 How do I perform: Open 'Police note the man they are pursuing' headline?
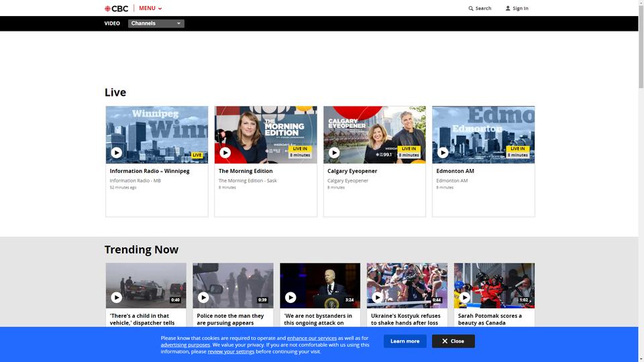point(230,319)
